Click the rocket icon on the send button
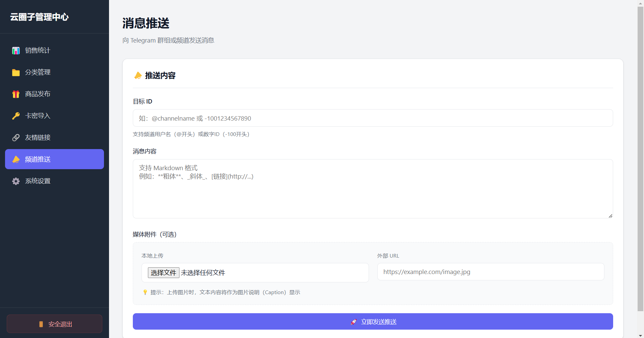Image resolution: width=644 pixels, height=338 pixels. coord(354,322)
